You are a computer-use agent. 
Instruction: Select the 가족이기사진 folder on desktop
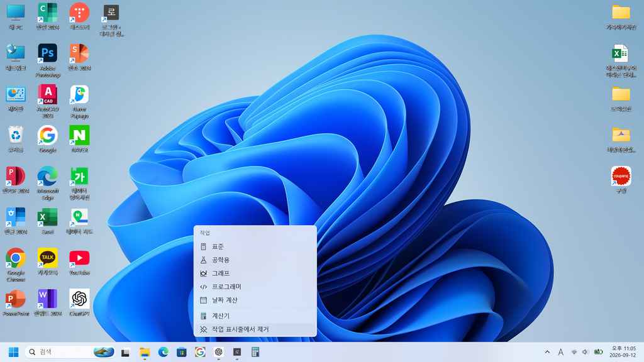point(621,17)
